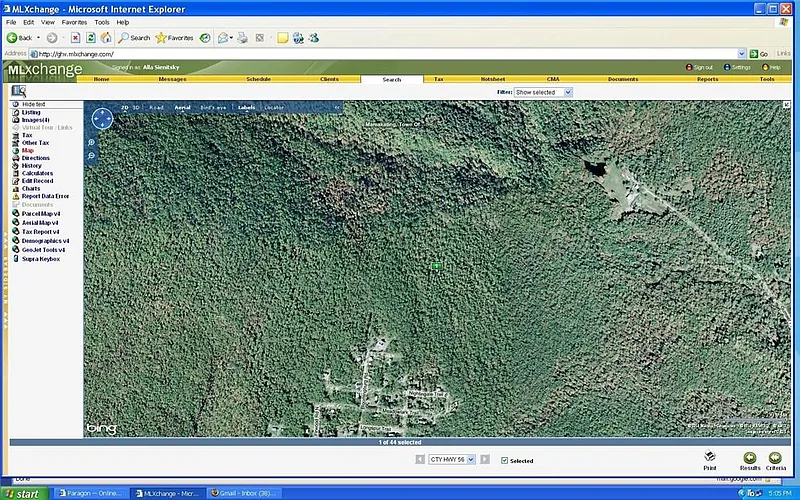800x500 pixels.
Task: Click the map pan compass control
Action: click(101, 120)
